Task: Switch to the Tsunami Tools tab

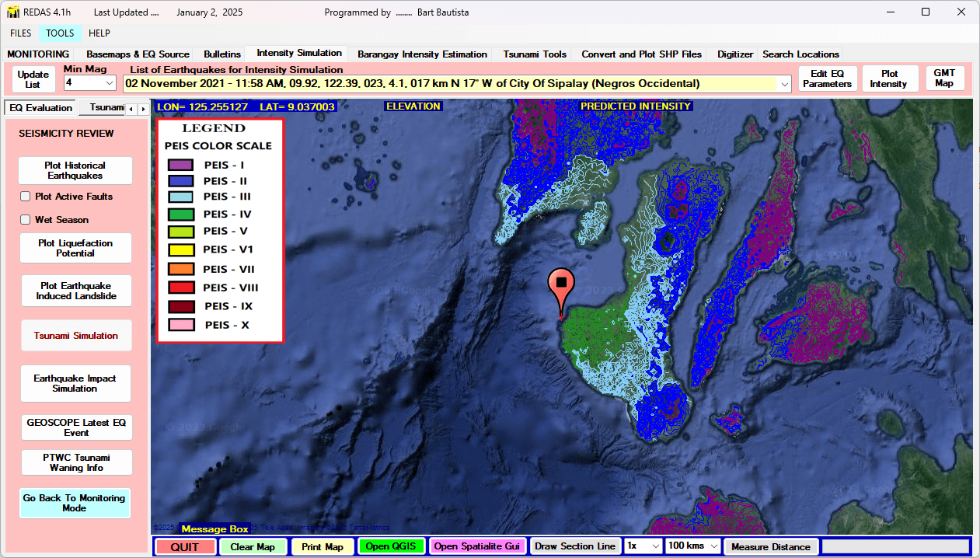Action: (535, 54)
